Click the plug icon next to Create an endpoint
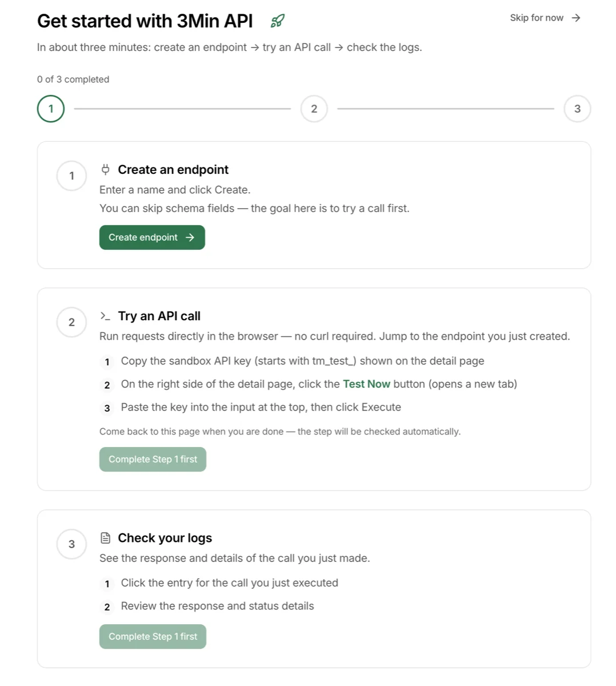 point(105,169)
